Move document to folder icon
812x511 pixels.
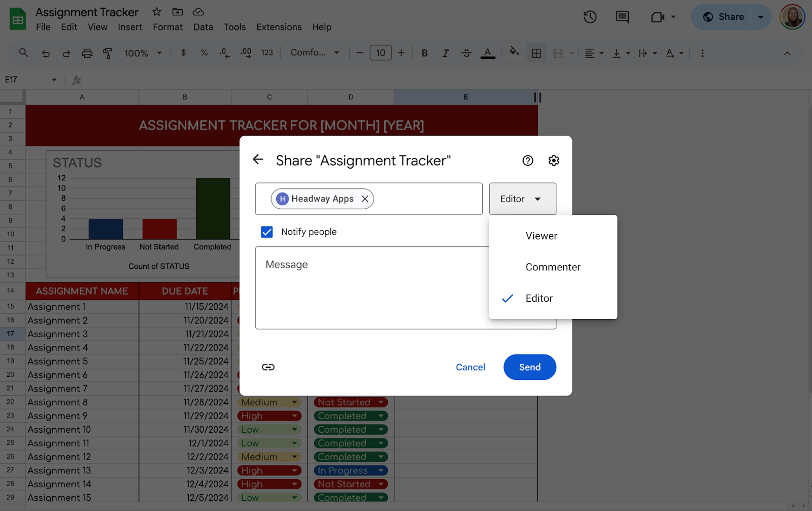(x=178, y=12)
